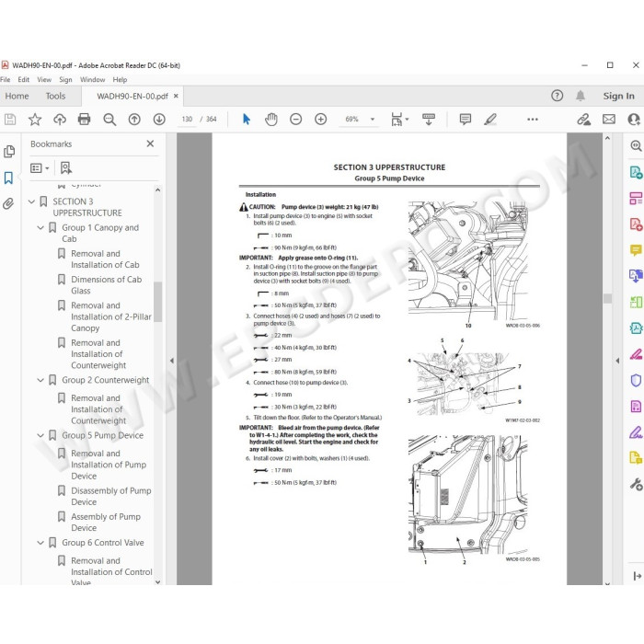Viewport: 644px width, 644px height.
Task: Open Disassembly of Pump Device bookmark
Action: [111, 496]
